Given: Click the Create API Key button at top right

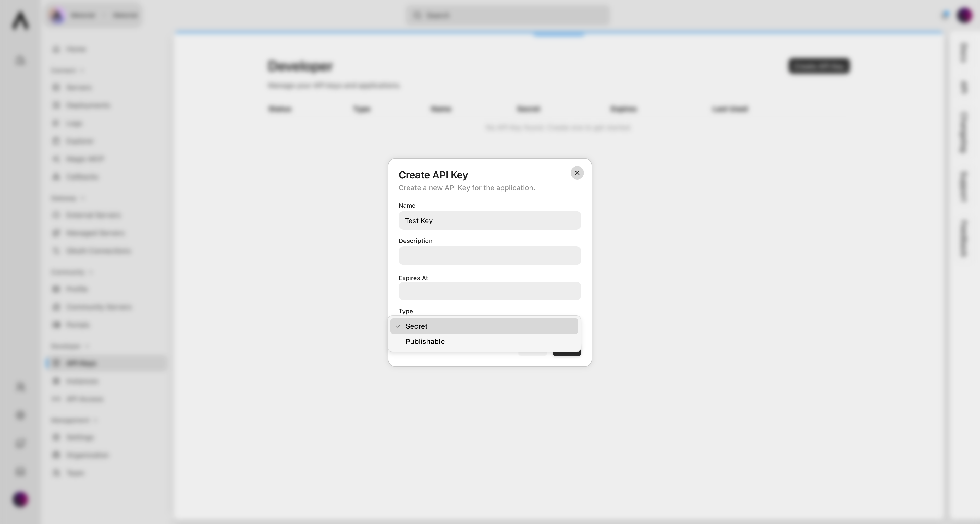Looking at the screenshot, I should point(819,66).
